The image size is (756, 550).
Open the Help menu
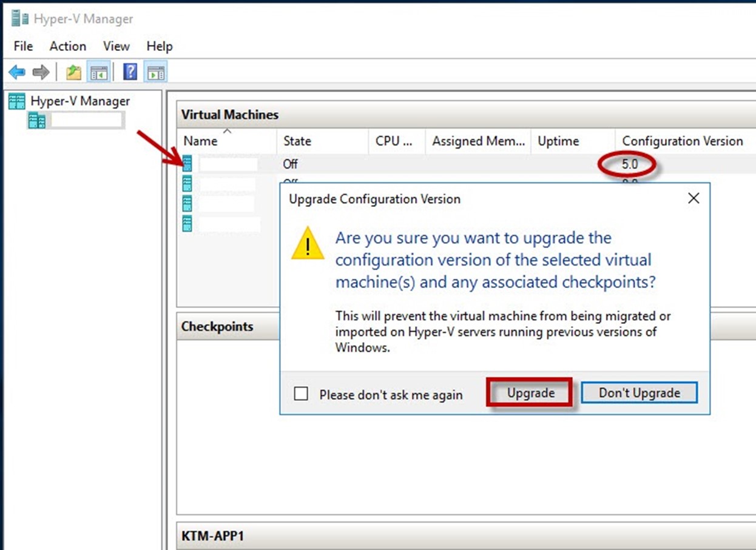tap(160, 46)
